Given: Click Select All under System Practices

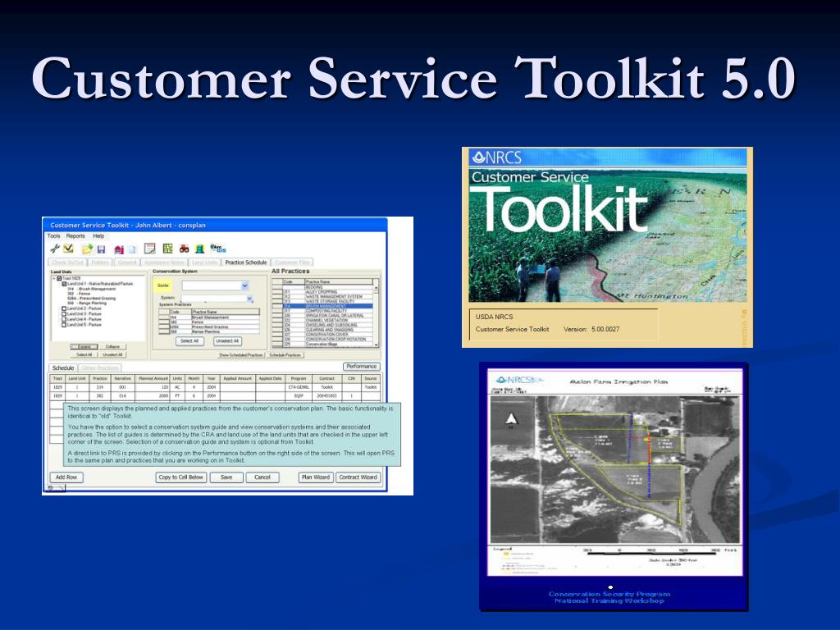Looking at the screenshot, I should tap(189, 340).
